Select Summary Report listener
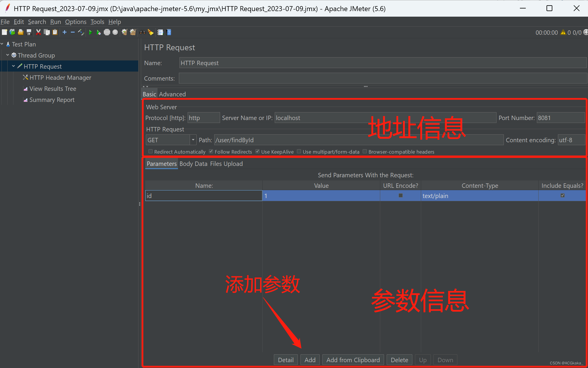Viewport: 588px width, 368px height. coord(52,100)
